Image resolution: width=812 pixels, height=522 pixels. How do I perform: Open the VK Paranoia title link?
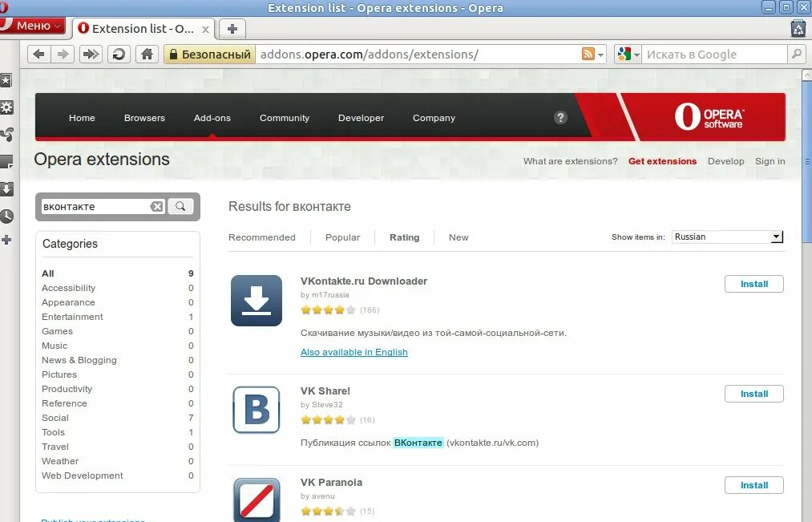click(331, 482)
